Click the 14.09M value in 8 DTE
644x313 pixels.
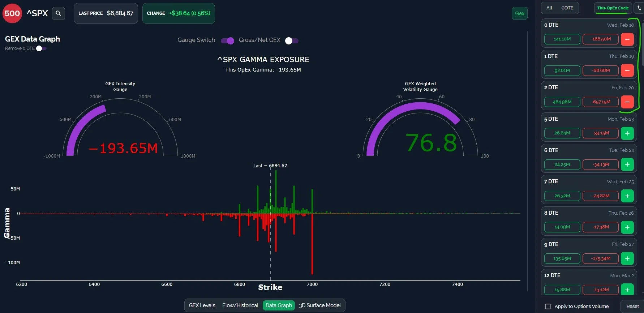(562, 227)
